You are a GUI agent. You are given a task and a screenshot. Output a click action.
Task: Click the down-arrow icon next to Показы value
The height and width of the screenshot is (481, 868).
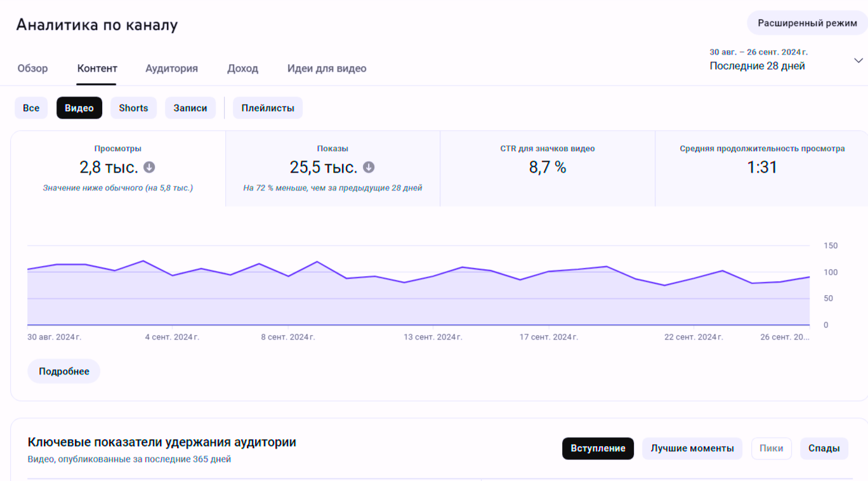tap(369, 168)
